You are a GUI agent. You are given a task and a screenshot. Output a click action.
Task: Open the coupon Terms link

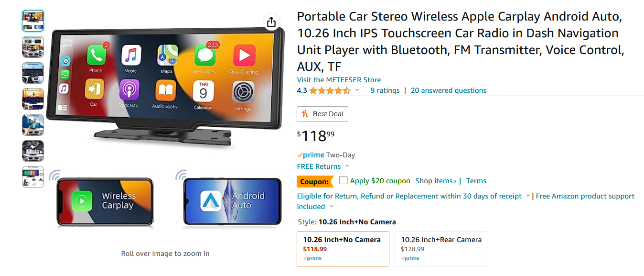pos(476,181)
